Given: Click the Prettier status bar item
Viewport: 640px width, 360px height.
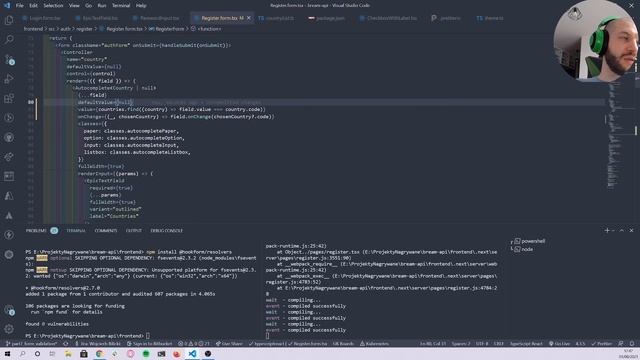Looking at the screenshot, I should pyautogui.click(x=602, y=344).
